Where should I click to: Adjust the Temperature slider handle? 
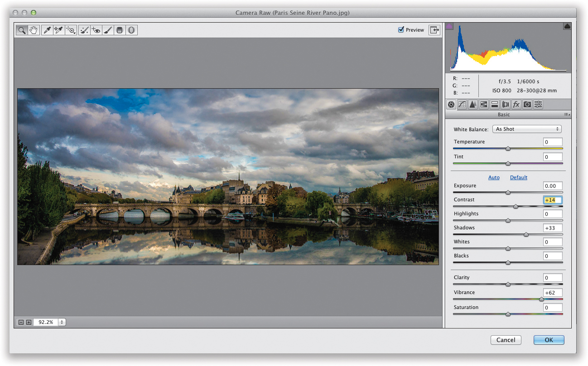508,148
